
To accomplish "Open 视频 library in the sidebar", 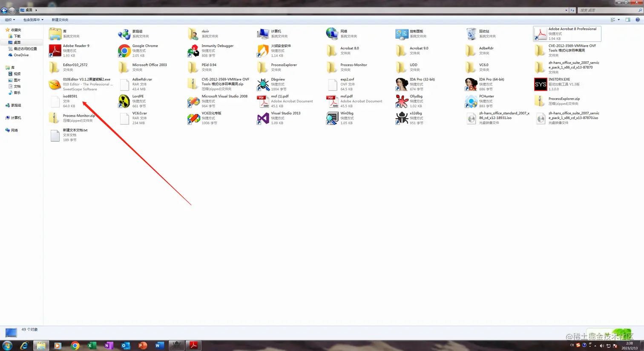I will click(17, 74).
